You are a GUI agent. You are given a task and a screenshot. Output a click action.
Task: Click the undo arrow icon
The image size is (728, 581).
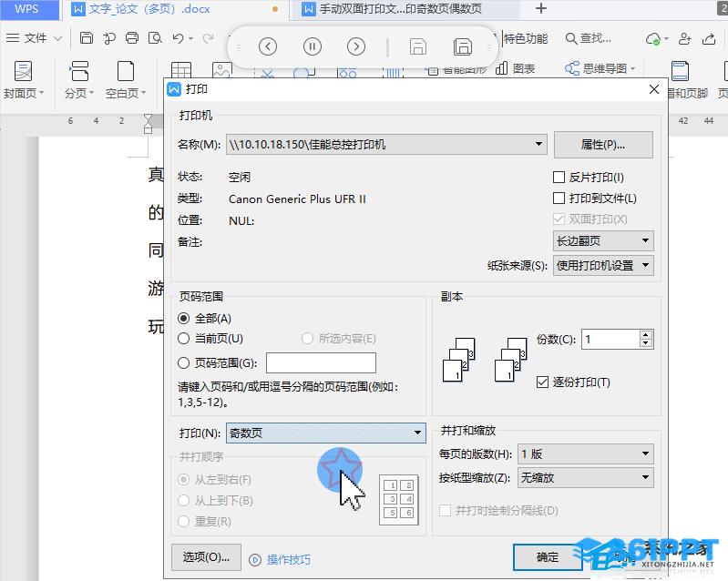[178, 38]
